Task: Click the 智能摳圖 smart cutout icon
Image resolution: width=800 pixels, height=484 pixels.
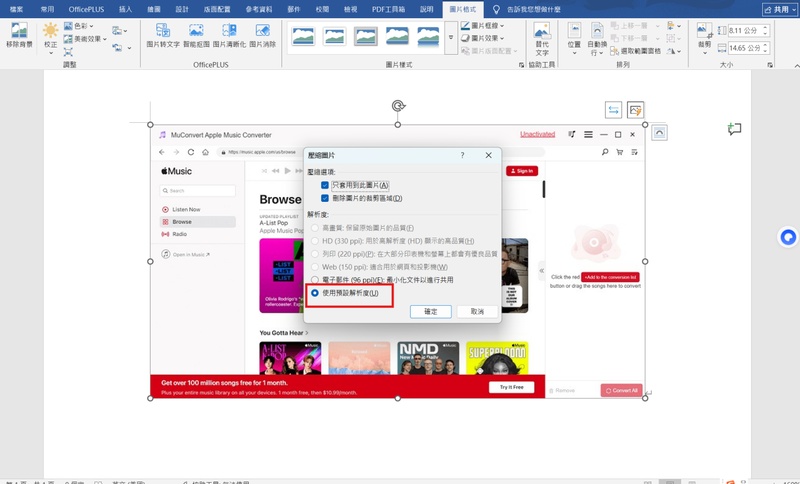Action: point(196,31)
